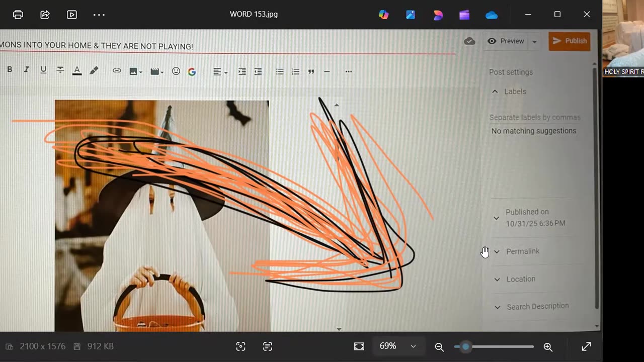This screenshot has height=362, width=644.
Task: Click the WORD 153.jpg file title
Action: (x=254, y=14)
